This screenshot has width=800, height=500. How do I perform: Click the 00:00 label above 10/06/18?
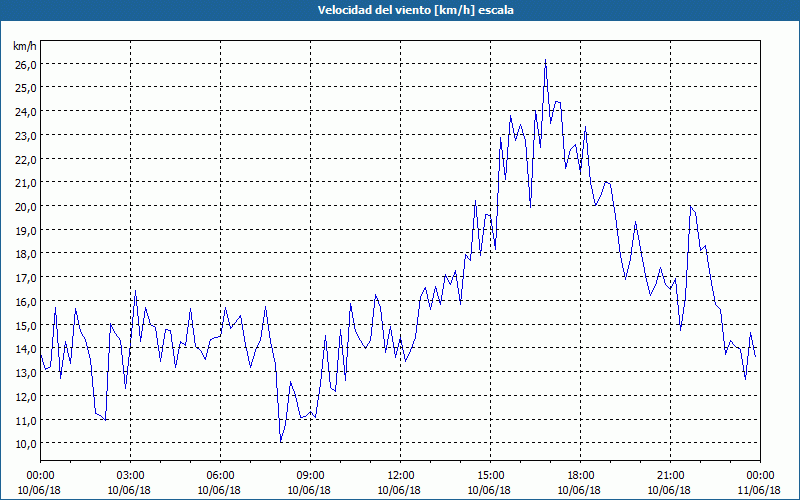(x=40, y=476)
